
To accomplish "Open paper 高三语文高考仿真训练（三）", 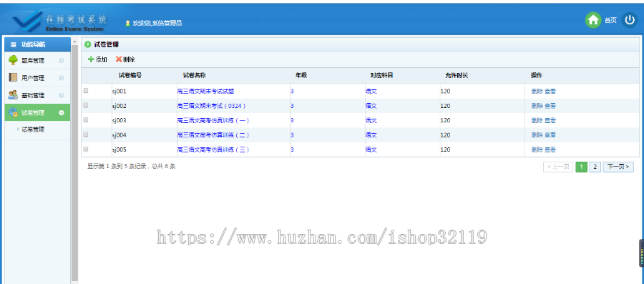I will pos(213,150).
